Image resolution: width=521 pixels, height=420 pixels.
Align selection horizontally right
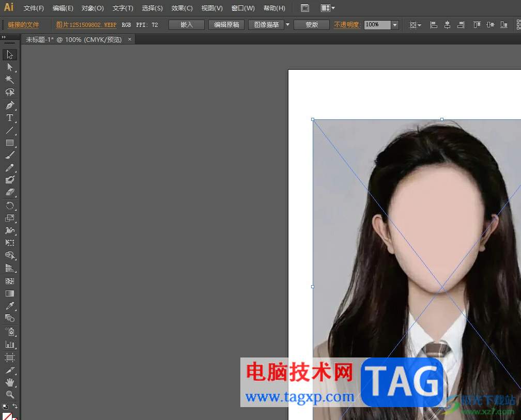[x=461, y=25]
